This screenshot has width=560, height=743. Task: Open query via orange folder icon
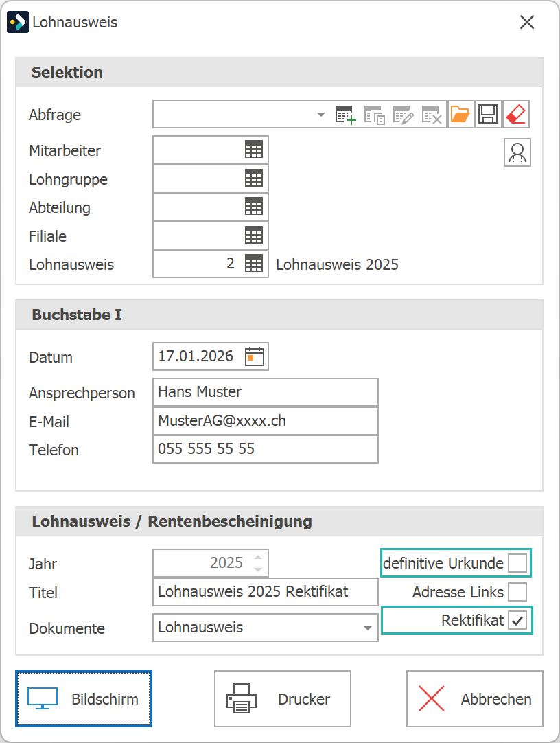pos(460,114)
